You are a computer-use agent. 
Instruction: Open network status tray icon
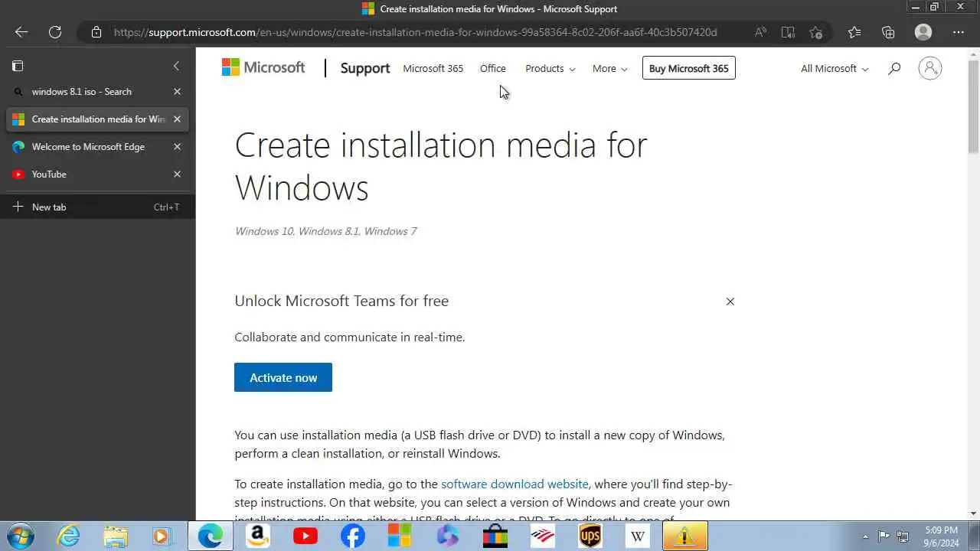coord(903,536)
